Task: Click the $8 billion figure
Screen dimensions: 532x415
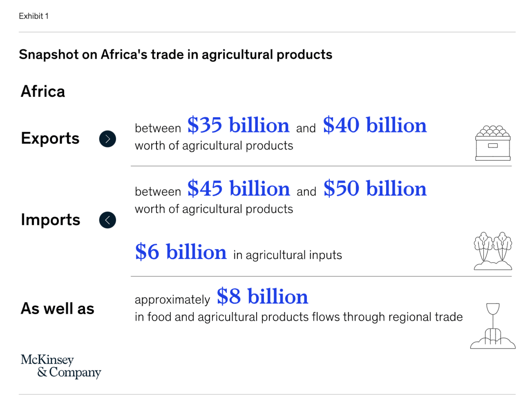Action: [262, 296]
